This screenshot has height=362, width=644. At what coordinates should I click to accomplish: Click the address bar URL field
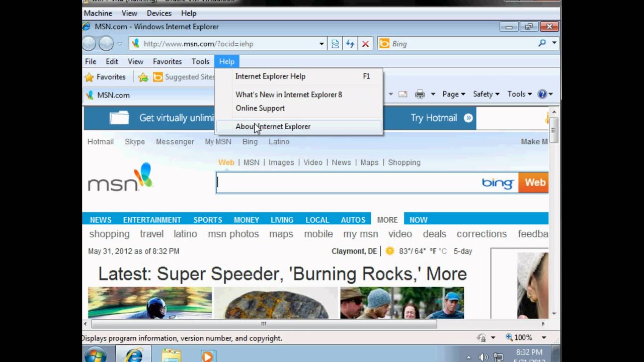[224, 44]
